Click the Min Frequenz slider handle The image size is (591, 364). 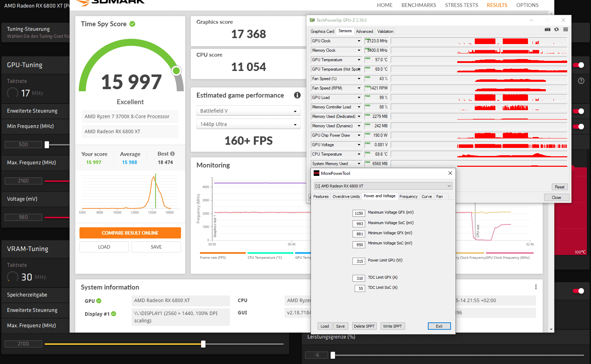coord(47,145)
